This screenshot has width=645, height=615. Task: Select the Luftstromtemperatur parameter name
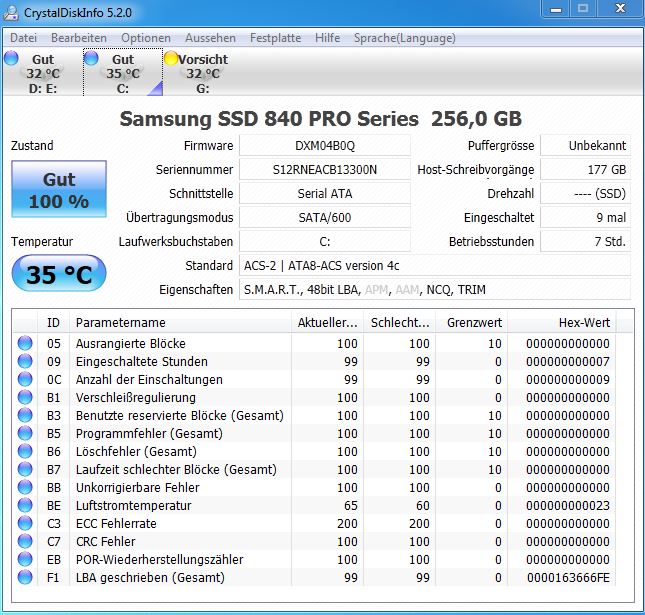click(134, 506)
